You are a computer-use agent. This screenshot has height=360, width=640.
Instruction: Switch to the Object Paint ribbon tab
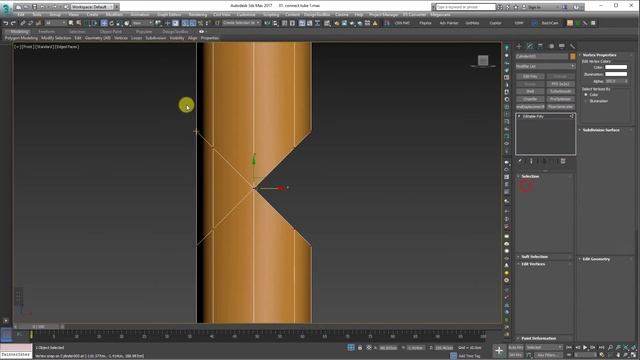[111, 31]
